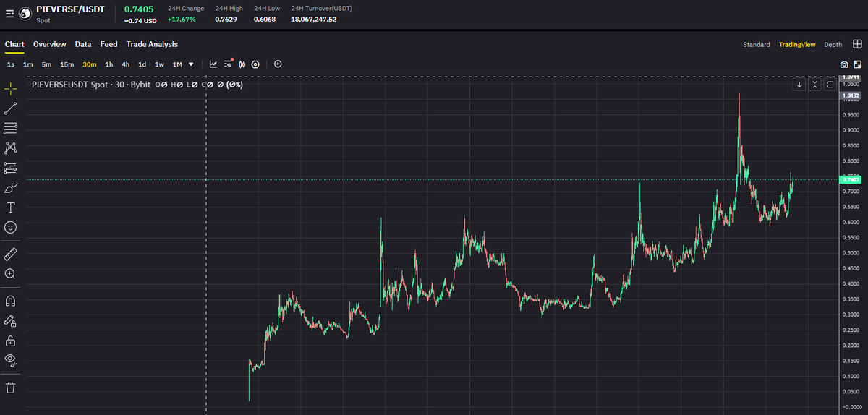
Task: Toggle magnet mode for drawings
Action: (x=10, y=301)
